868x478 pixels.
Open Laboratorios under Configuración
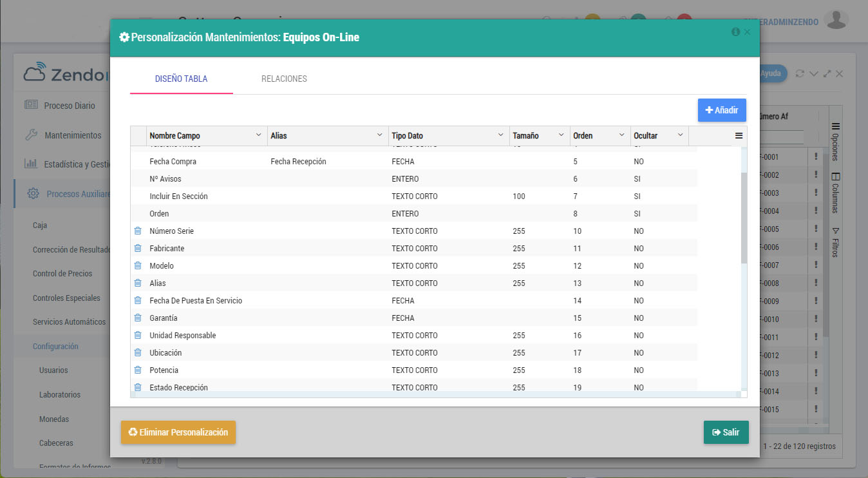coord(60,394)
